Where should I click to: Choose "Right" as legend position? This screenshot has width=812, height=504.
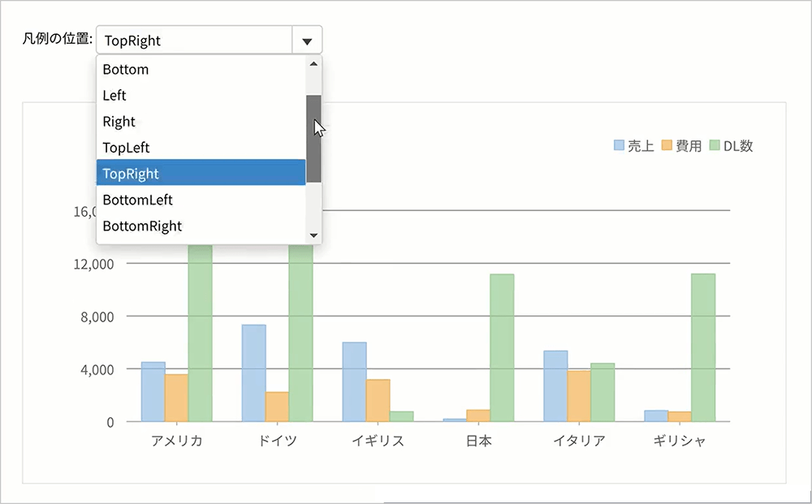119,122
